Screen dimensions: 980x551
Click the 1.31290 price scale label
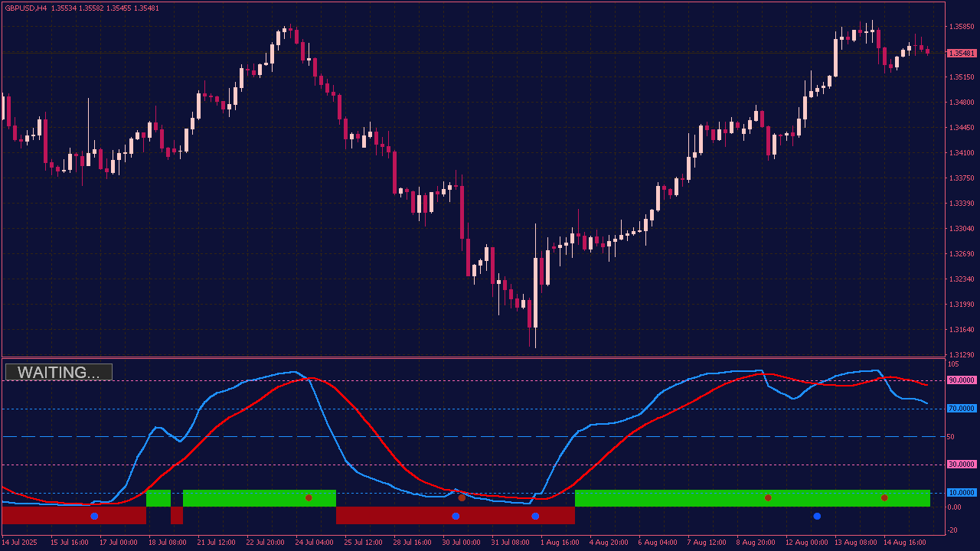tap(961, 355)
